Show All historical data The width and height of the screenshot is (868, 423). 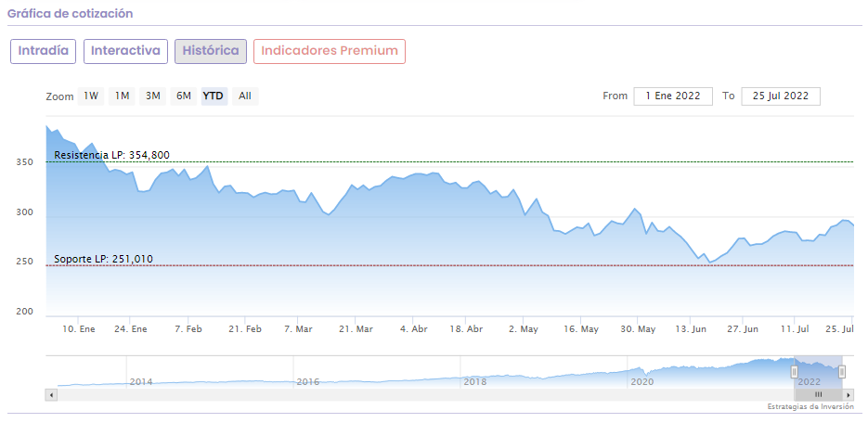point(244,96)
